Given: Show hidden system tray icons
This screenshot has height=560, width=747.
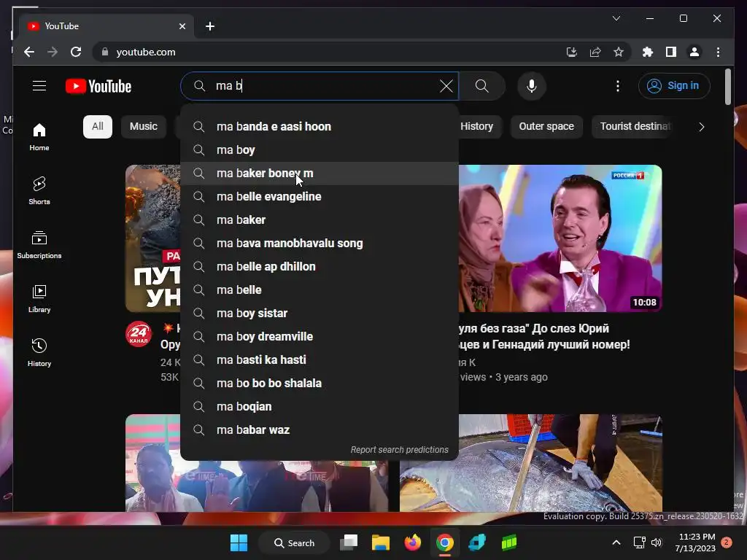Looking at the screenshot, I should click(x=616, y=542).
